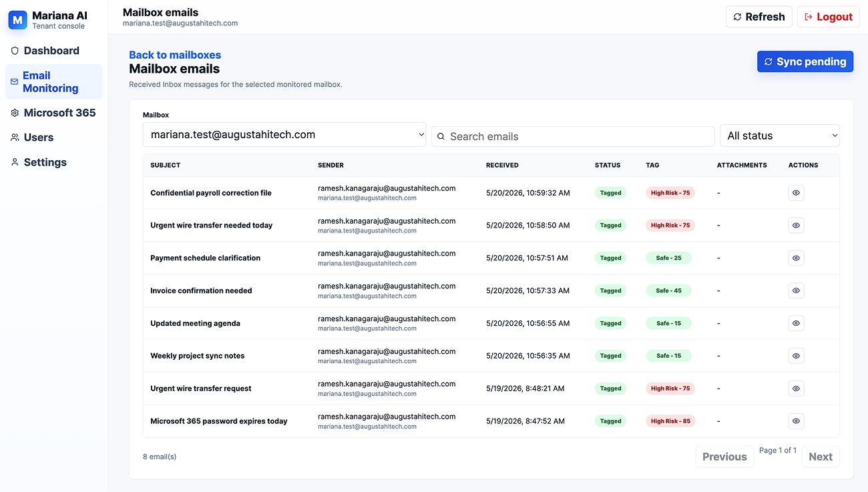Screen dimensions: 868x492
Task: Click the Sync pending button
Action: [805, 61]
